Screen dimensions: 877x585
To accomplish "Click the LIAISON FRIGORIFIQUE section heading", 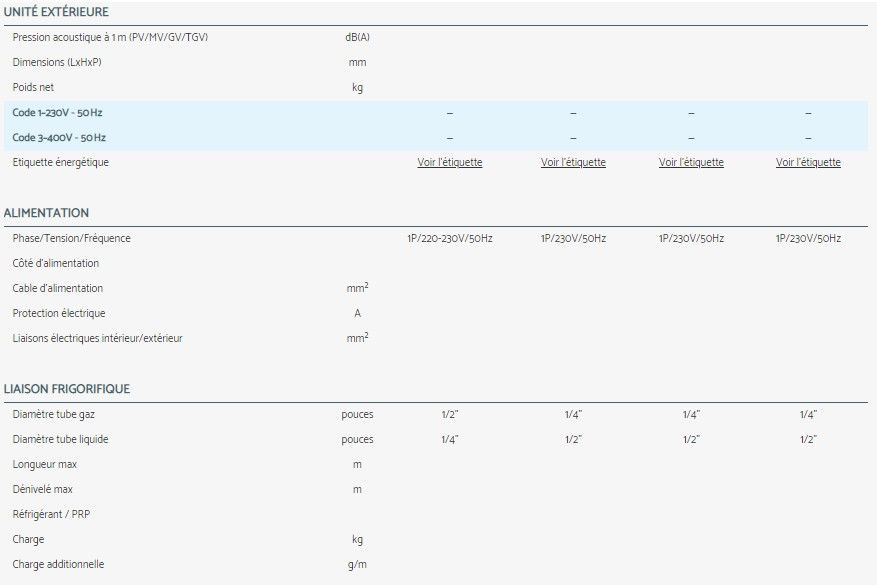I will pyautogui.click(x=66, y=389).
